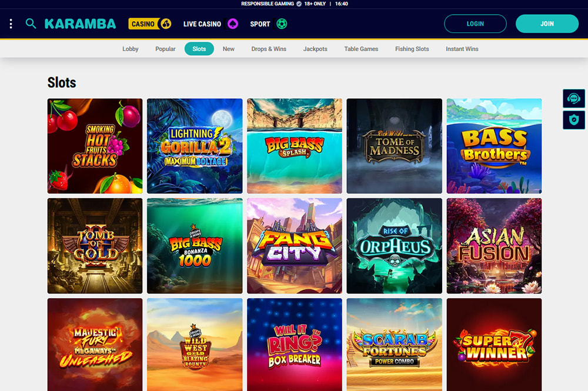Open the Tomb of Gold slot
This screenshot has width=588, height=391.
(x=95, y=246)
